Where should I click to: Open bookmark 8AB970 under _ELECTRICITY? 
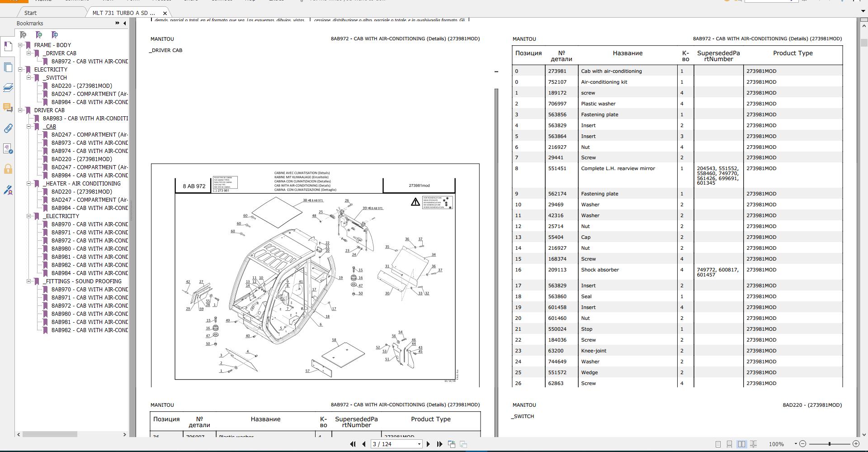90,224
